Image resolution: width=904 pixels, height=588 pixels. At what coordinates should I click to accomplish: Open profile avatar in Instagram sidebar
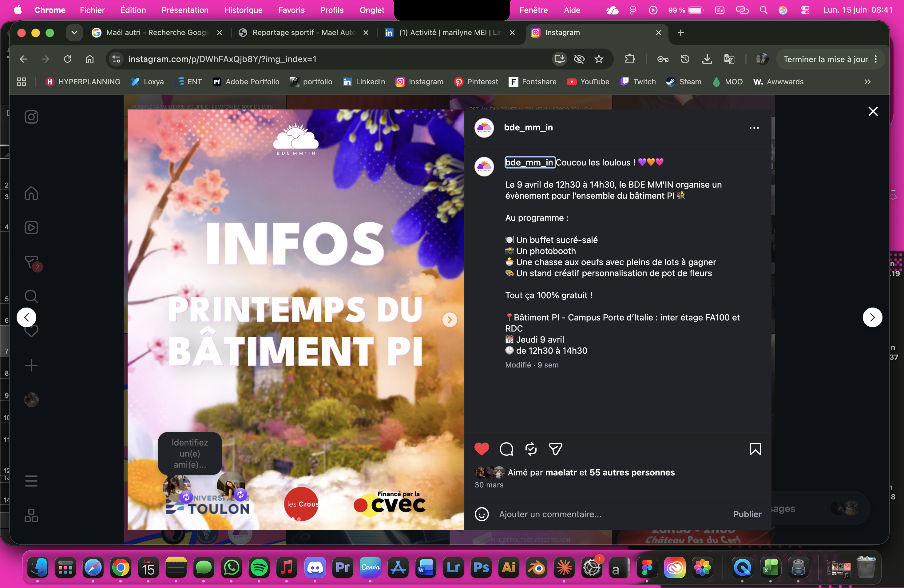pyautogui.click(x=31, y=399)
